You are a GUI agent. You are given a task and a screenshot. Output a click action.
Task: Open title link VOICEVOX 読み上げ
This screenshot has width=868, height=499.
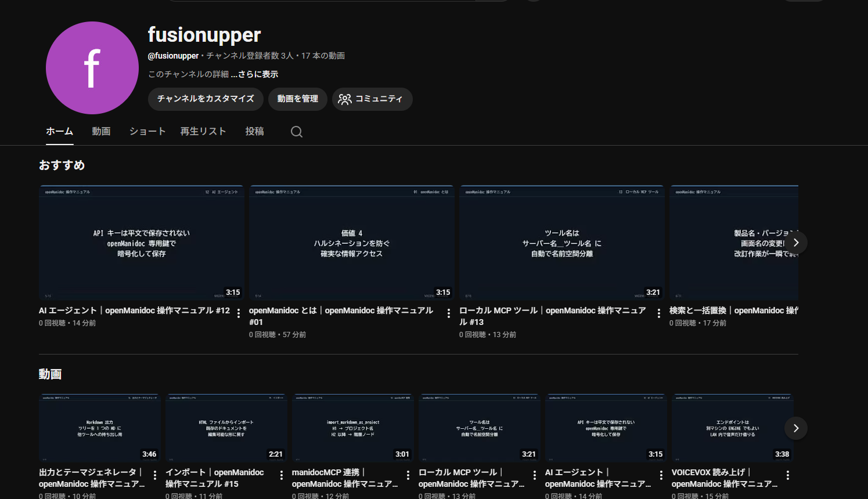coord(725,478)
